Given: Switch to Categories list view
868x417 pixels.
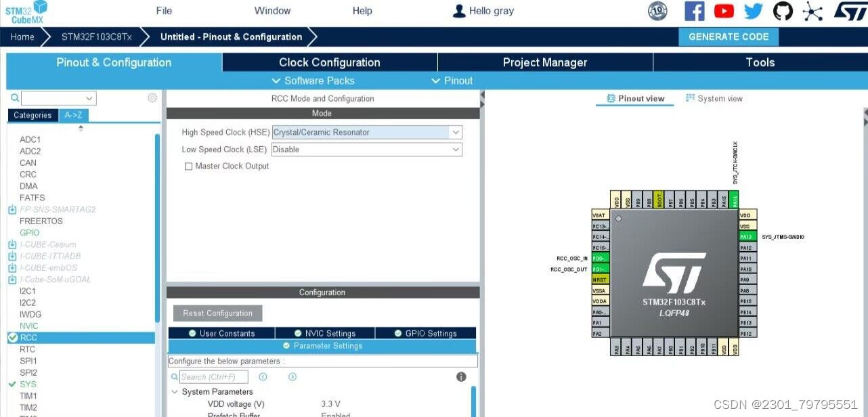Looking at the screenshot, I should (x=32, y=115).
